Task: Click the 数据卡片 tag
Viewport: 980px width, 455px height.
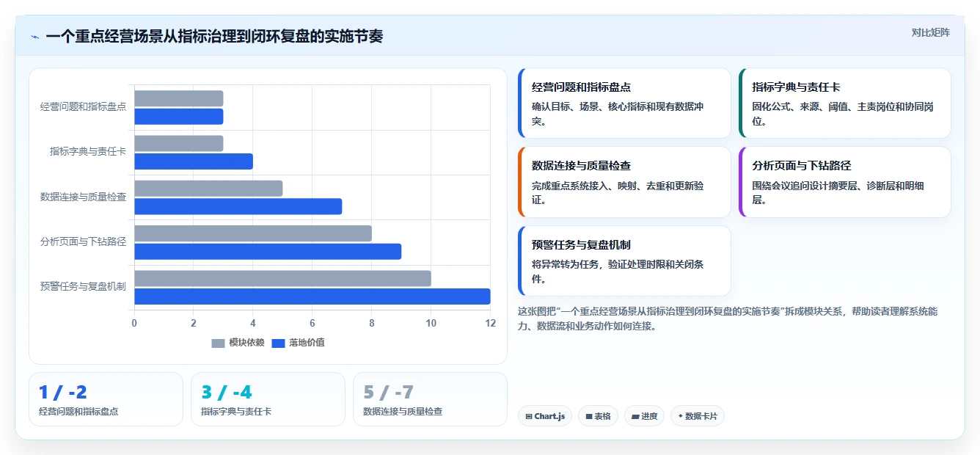Action: [x=698, y=416]
